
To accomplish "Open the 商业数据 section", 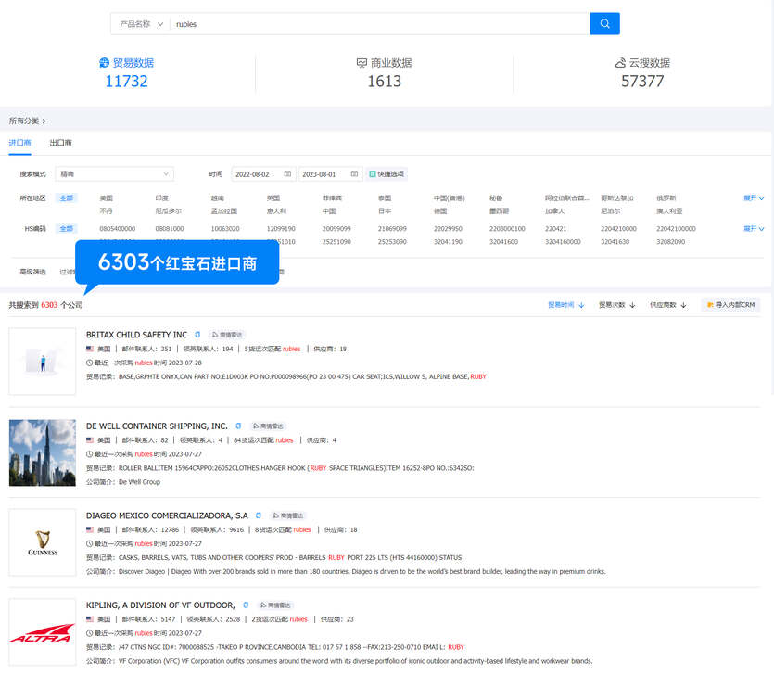I will (x=384, y=73).
